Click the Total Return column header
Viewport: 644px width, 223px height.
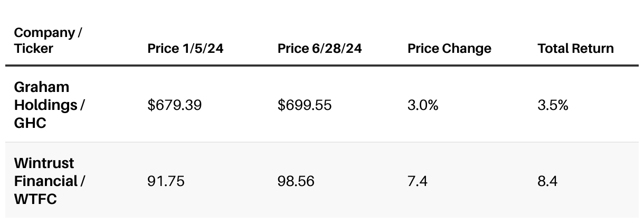pos(575,49)
